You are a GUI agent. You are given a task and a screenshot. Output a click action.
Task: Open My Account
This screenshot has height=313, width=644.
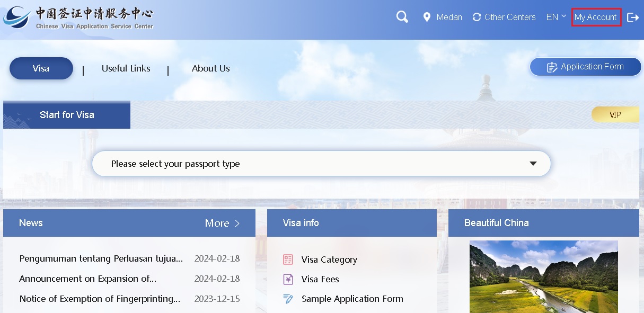click(x=596, y=17)
